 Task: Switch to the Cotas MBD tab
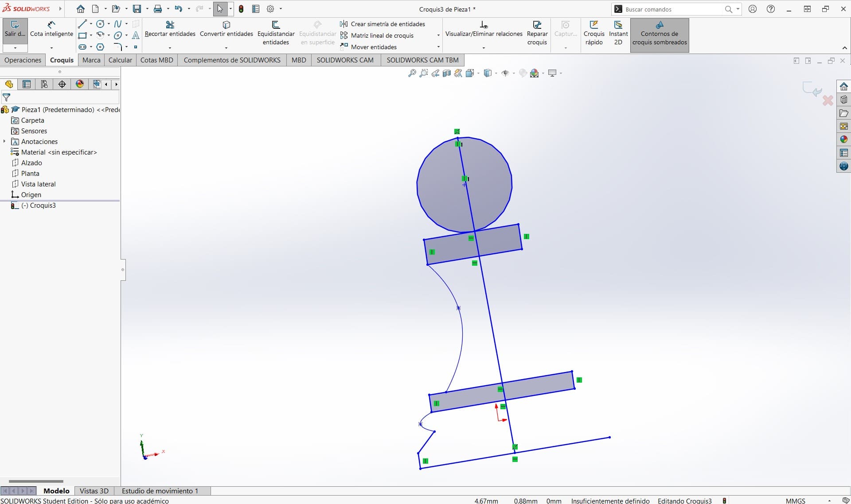157,60
